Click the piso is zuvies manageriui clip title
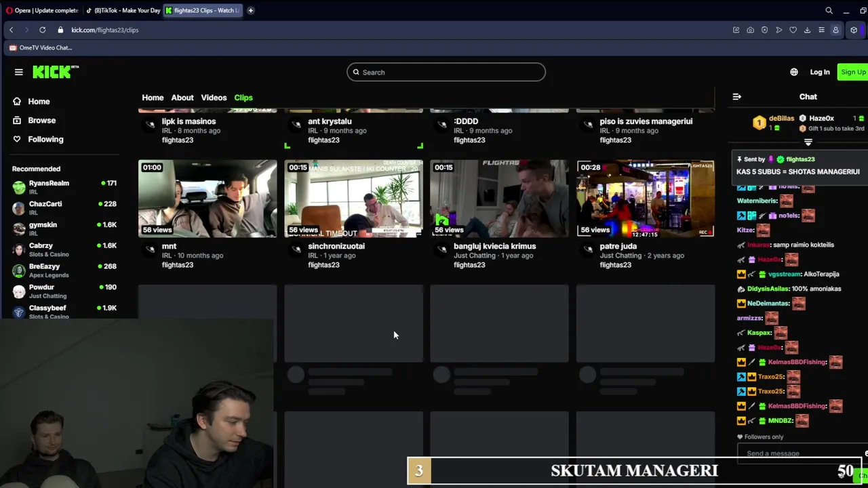This screenshot has width=868, height=488. tap(646, 121)
